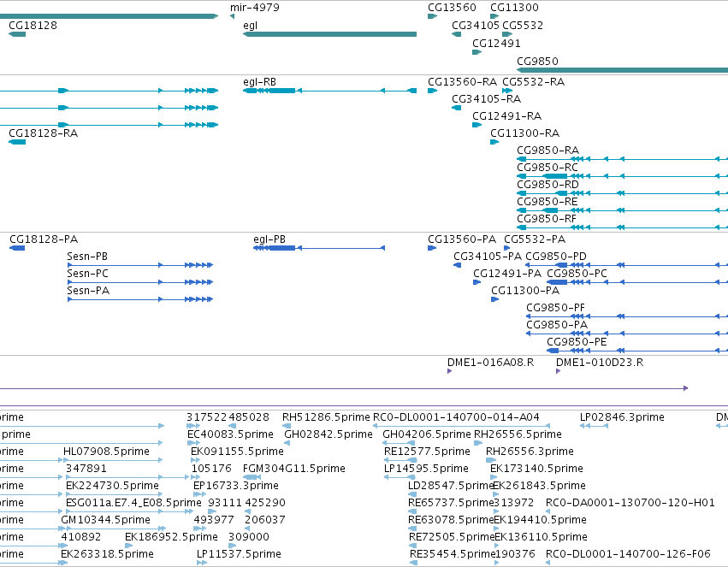Viewport: 728px width, 567px height.
Task: Select the RH26556.3prime EST label
Action: click(530, 452)
